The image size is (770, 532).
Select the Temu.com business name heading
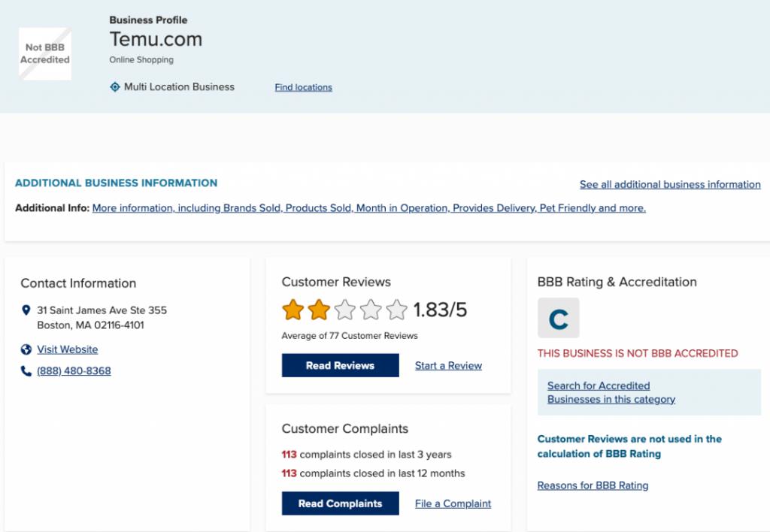click(156, 39)
